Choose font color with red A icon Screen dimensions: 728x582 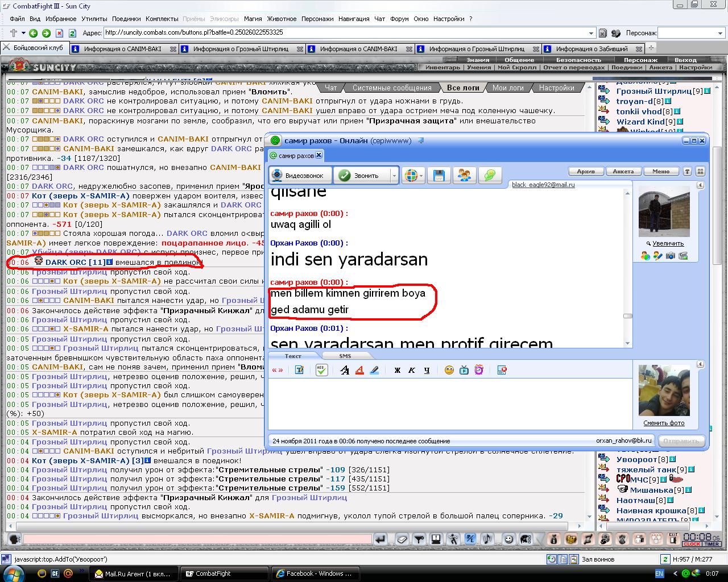(359, 370)
